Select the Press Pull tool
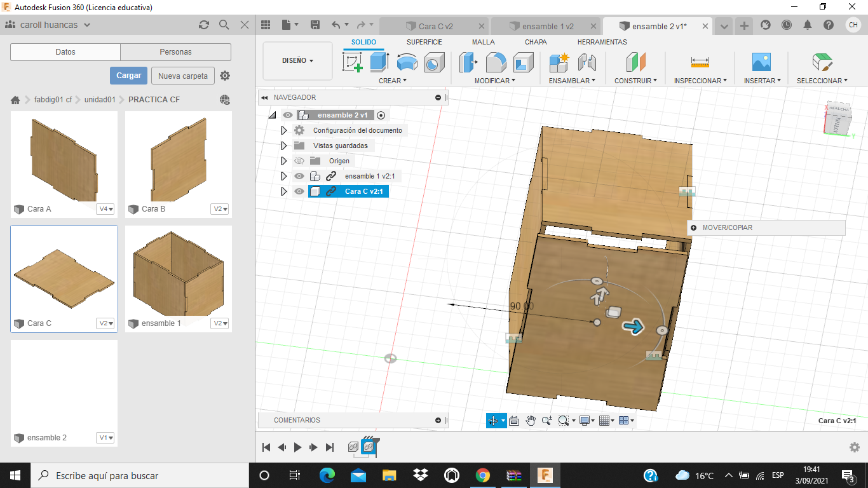The image size is (868, 488). 469,62
